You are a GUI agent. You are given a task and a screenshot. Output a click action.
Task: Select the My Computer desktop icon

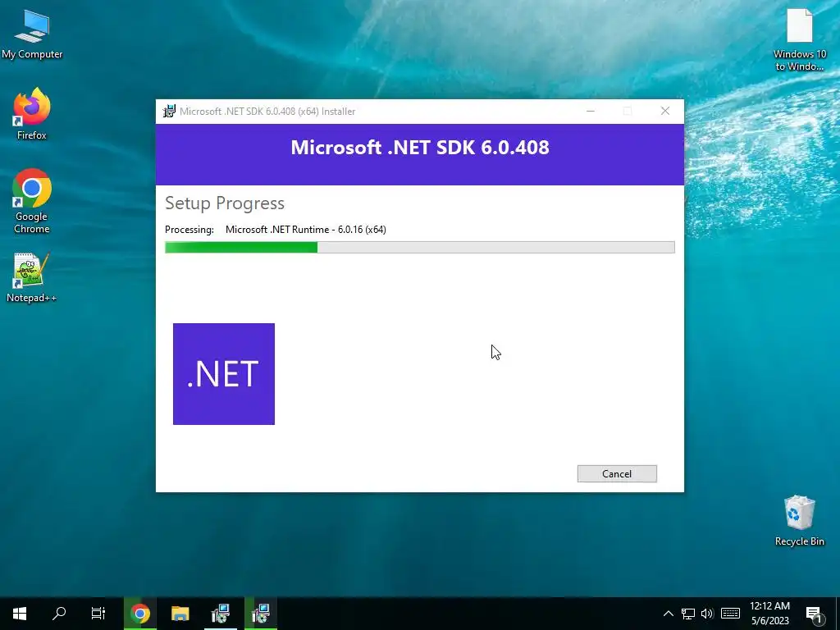[x=32, y=34]
